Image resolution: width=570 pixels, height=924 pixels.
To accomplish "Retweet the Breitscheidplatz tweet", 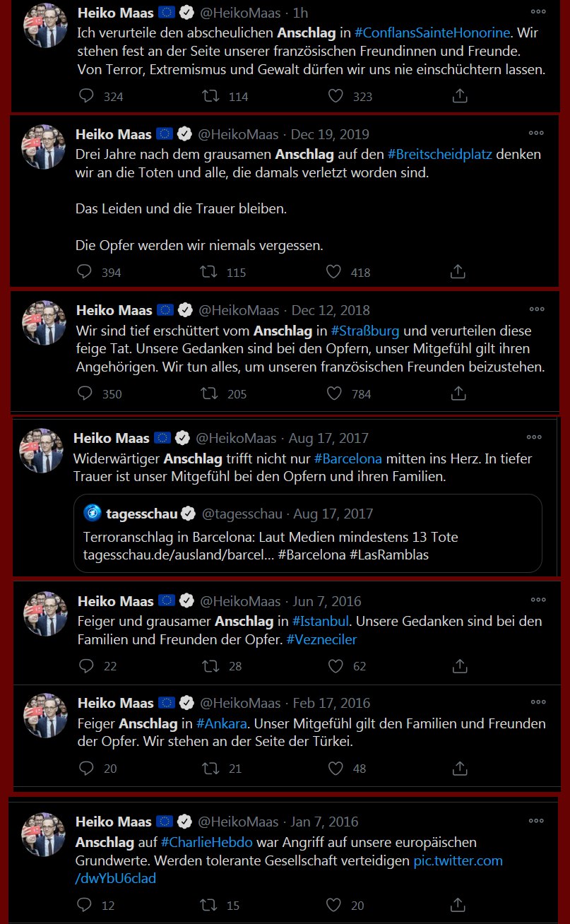I will 210,272.
